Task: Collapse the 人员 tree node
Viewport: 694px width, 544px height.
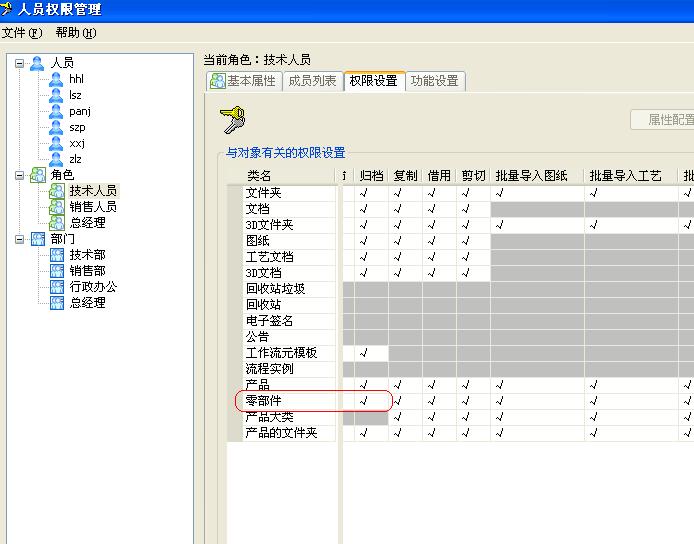Action: [21, 63]
